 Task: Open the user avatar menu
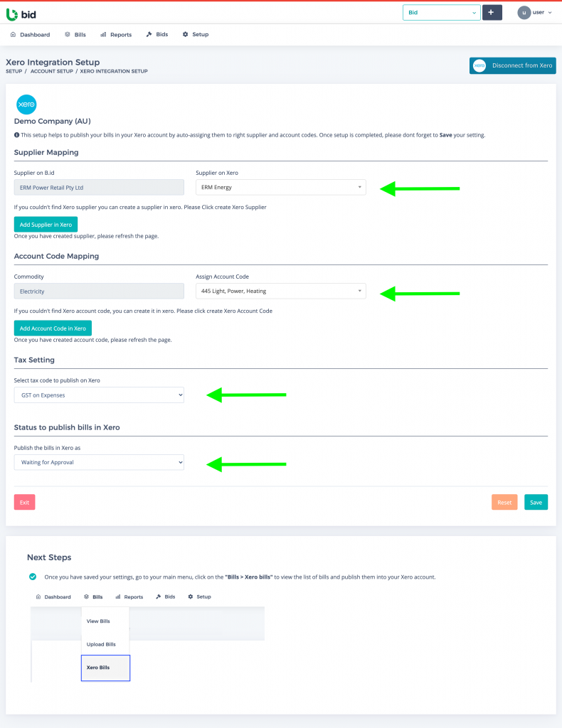[534, 13]
